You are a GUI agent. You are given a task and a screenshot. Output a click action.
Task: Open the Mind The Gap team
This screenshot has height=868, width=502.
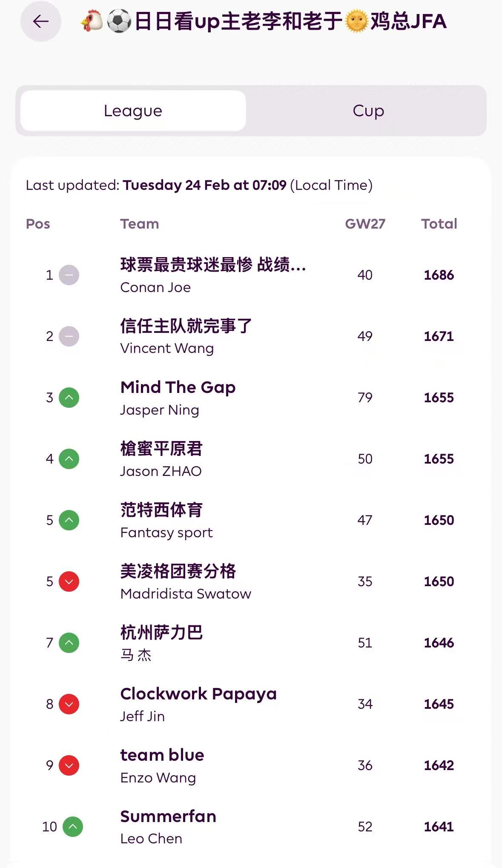pos(178,387)
